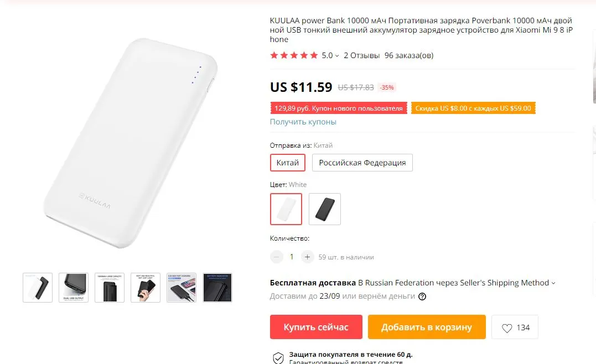Increase quantity with the plus button
The image size is (596, 364).
pyautogui.click(x=307, y=257)
